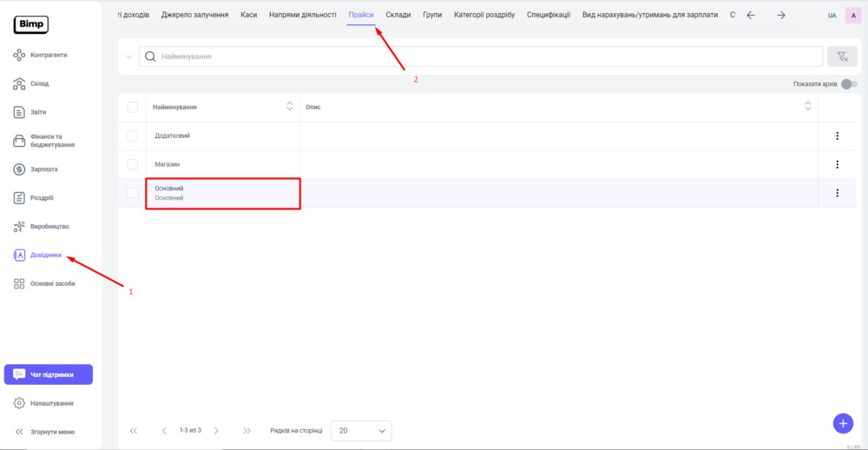The image size is (868, 450).
Task: Click the clear filter icon button
Action: pyautogui.click(x=841, y=56)
